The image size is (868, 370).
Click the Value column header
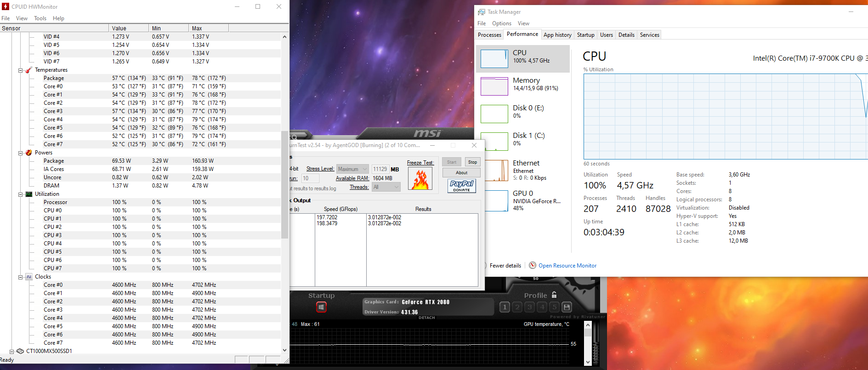[x=129, y=28]
